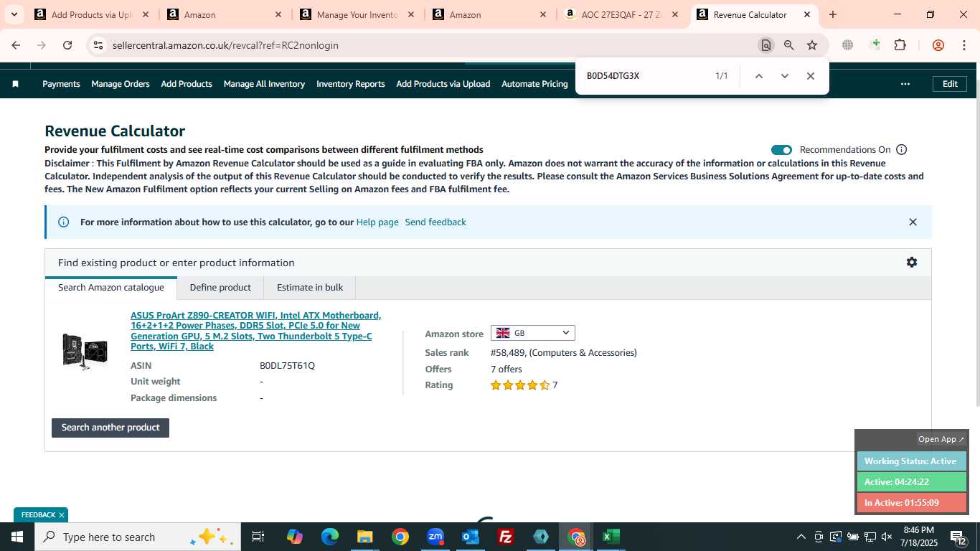Open Manage All Inventory page
The image size is (980, 551).
point(264,84)
